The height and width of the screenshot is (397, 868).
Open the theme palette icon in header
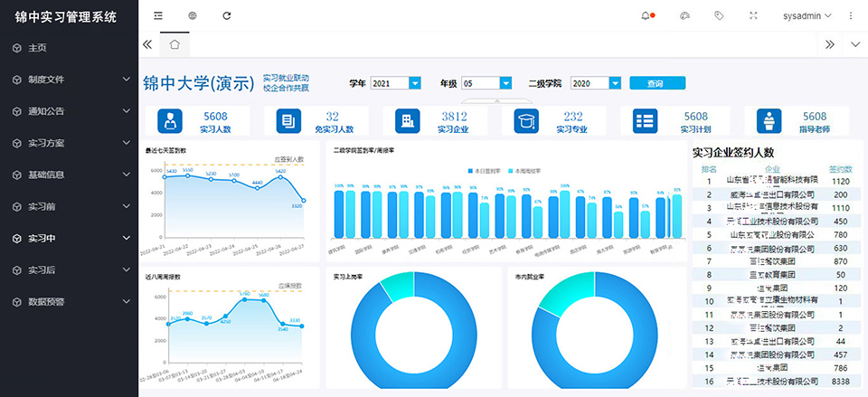click(684, 15)
